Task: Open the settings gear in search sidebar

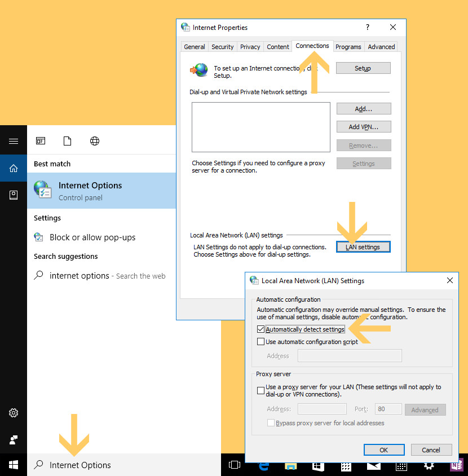Action: [x=14, y=413]
